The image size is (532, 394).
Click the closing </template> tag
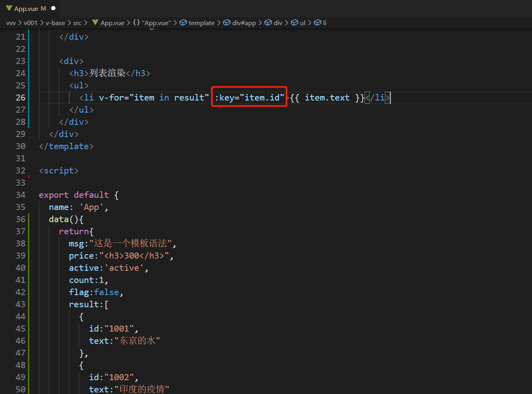pos(66,146)
